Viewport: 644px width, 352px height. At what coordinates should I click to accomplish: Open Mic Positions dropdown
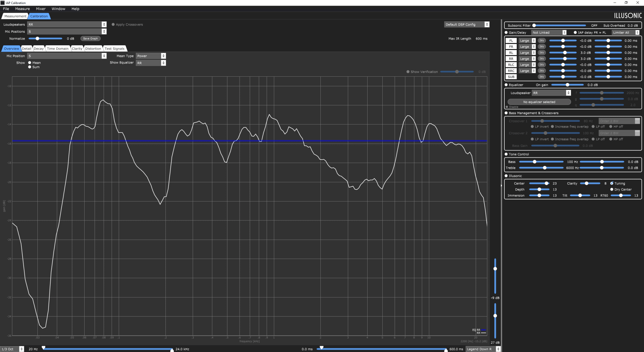pos(67,31)
